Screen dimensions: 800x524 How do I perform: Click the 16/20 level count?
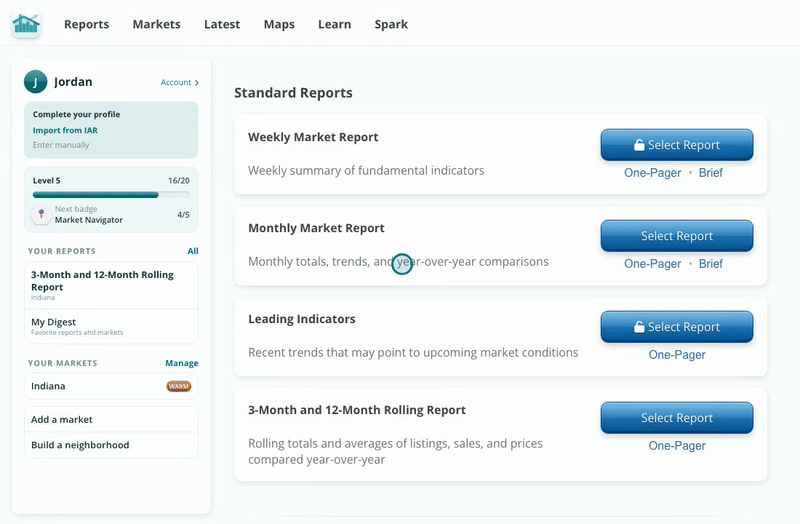(179, 181)
